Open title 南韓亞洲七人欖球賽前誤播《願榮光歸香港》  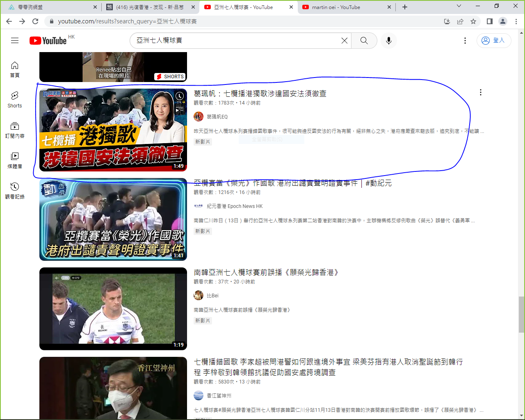[x=267, y=272]
